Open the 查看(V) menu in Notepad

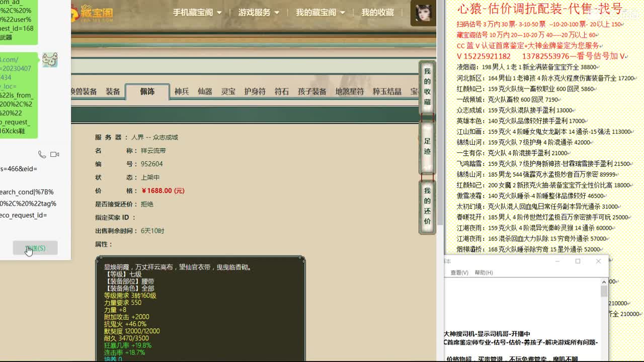[x=459, y=273]
